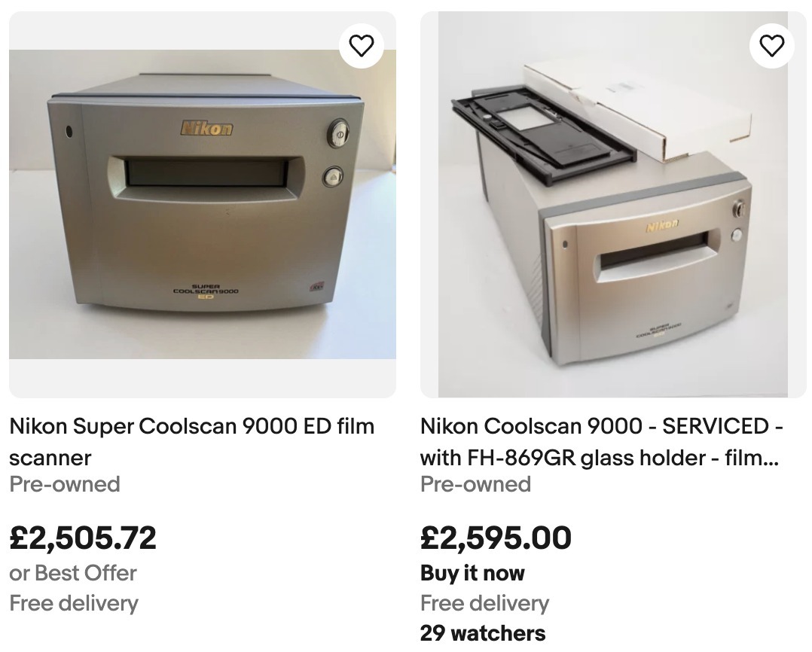812x652 pixels.
Task: Open the "Nikon Super Coolscan 9000 ED film scanner" title
Action: click(x=191, y=441)
